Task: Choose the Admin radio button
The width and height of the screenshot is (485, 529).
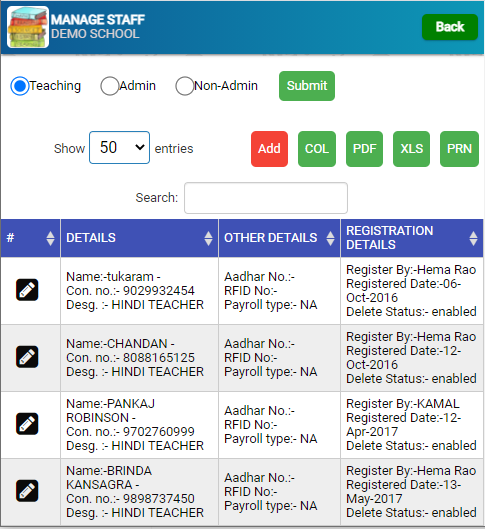Action: click(110, 86)
